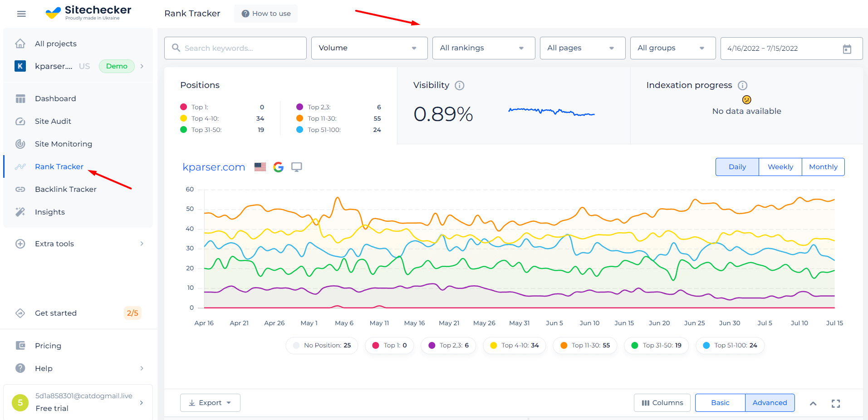Image resolution: width=868 pixels, height=420 pixels.
Task: Click the search magnifier icon
Action: tap(176, 48)
